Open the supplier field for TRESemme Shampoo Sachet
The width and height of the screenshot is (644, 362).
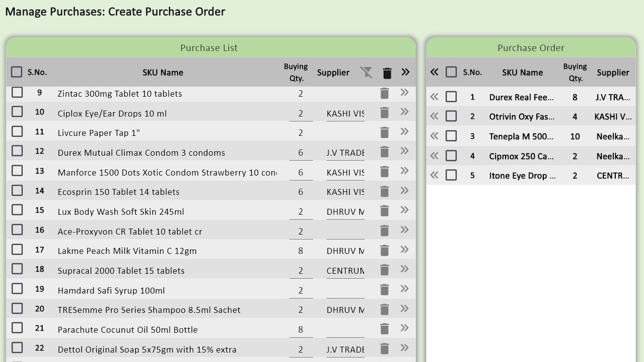tap(345, 310)
